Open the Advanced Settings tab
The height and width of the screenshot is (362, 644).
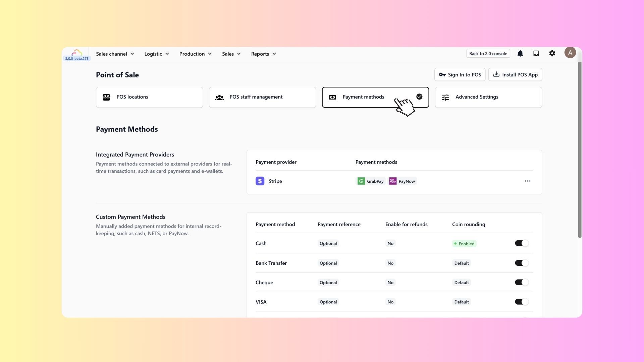pos(488,97)
